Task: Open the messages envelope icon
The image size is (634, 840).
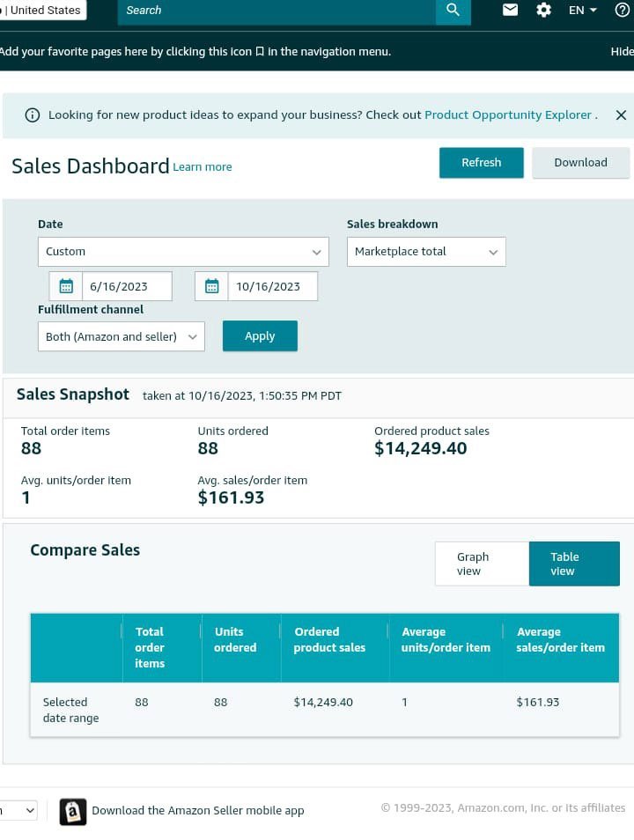Action: point(506,10)
